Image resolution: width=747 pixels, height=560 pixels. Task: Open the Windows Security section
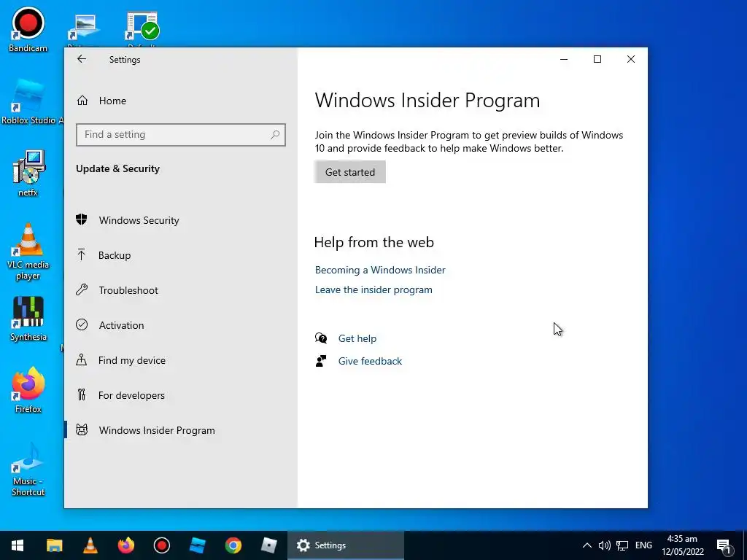click(x=139, y=220)
